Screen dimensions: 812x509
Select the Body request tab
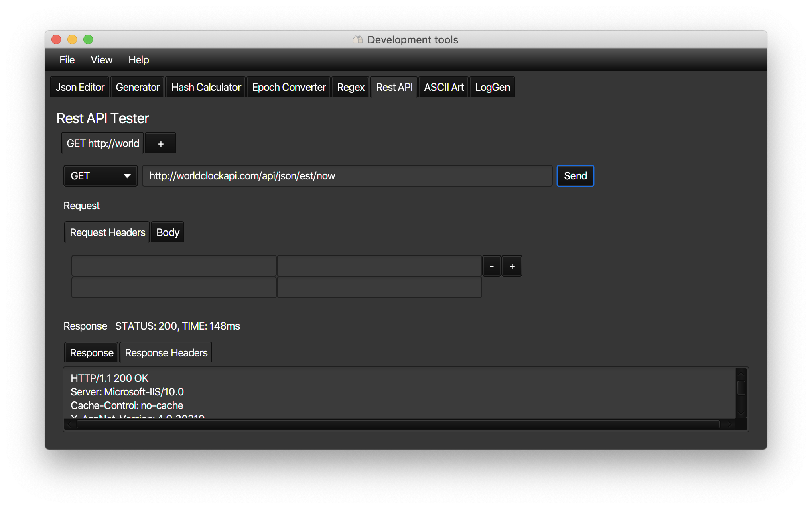tap(168, 232)
